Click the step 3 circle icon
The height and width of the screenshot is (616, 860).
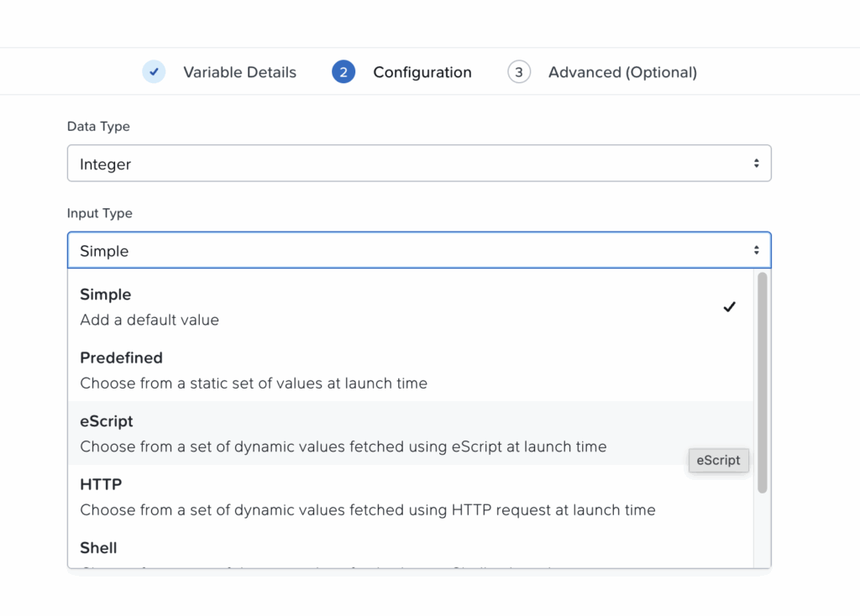pyautogui.click(x=519, y=72)
